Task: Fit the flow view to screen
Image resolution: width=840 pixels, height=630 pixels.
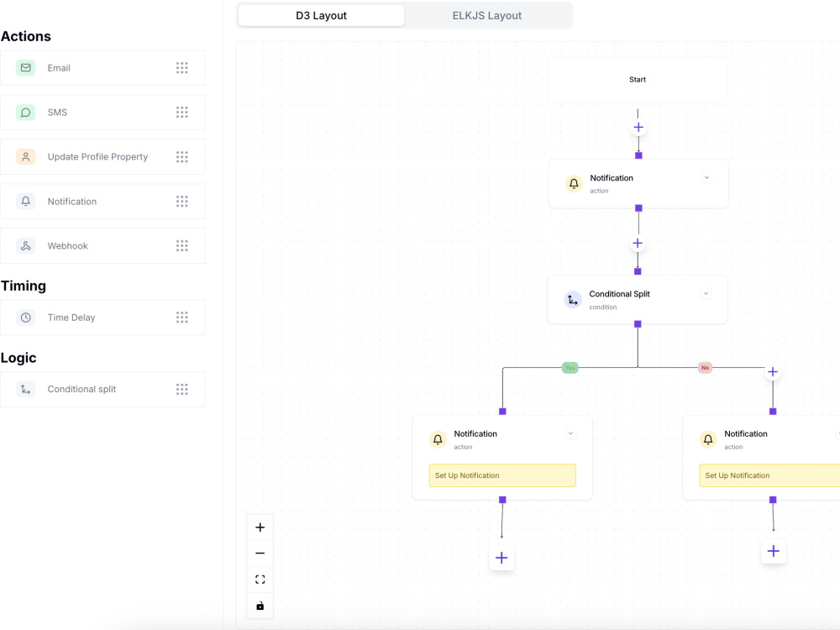Action: [x=260, y=580]
